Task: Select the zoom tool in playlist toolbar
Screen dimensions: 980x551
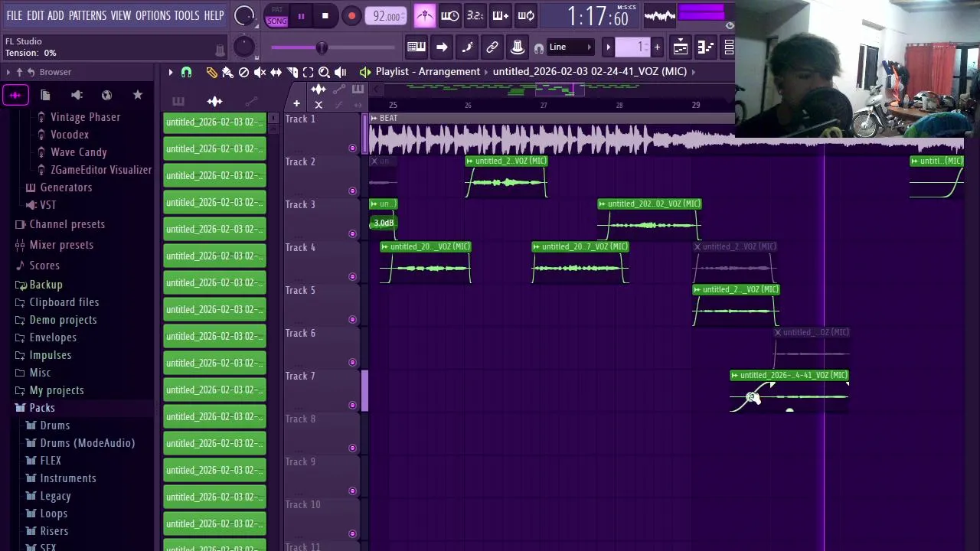Action: [x=324, y=72]
